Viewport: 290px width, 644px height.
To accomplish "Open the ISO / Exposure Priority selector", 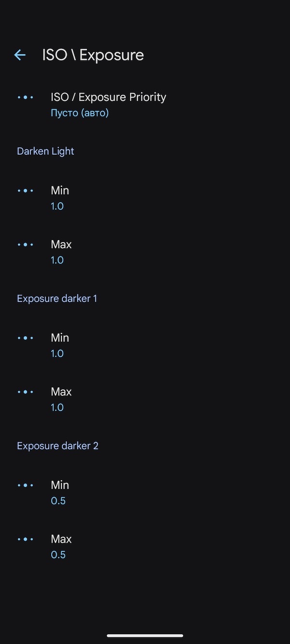I will (x=108, y=97).
